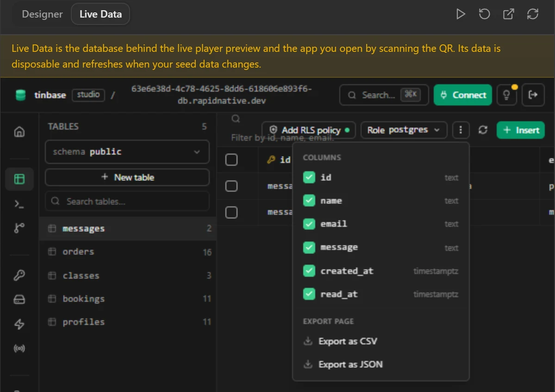Click the green Insert button
This screenshot has width=555, height=392.
pyautogui.click(x=520, y=130)
